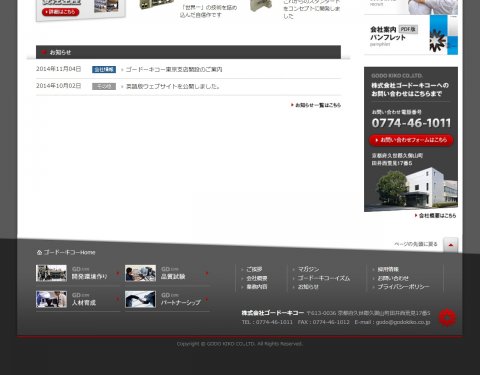Open the 2014年11月04日 news article link
The image size is (480, 375).
click(174, 69)
